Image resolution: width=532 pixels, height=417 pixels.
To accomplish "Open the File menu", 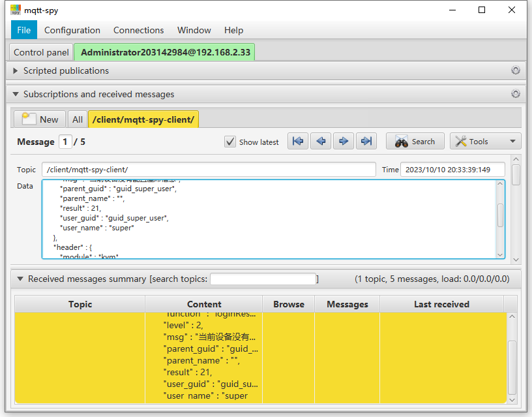I will [23, 30].
